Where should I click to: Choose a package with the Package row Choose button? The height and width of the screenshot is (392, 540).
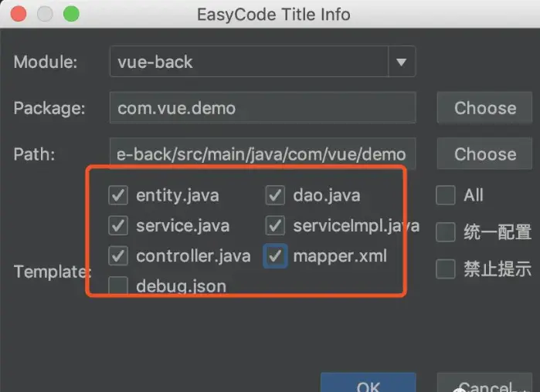484,108
